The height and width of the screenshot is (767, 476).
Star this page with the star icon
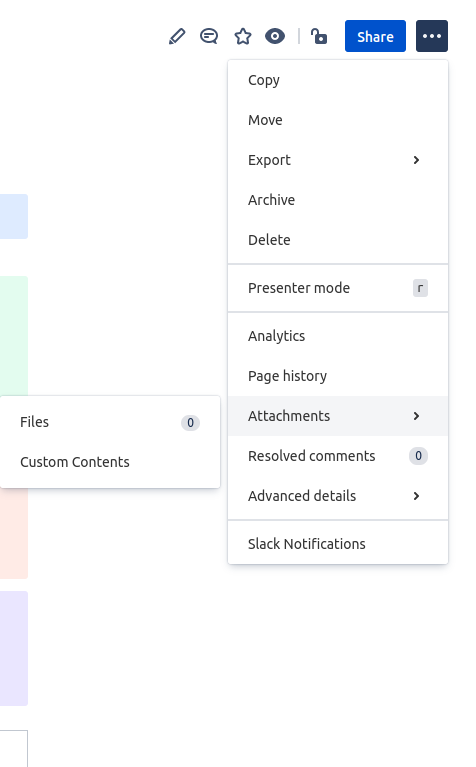point(243,36)
